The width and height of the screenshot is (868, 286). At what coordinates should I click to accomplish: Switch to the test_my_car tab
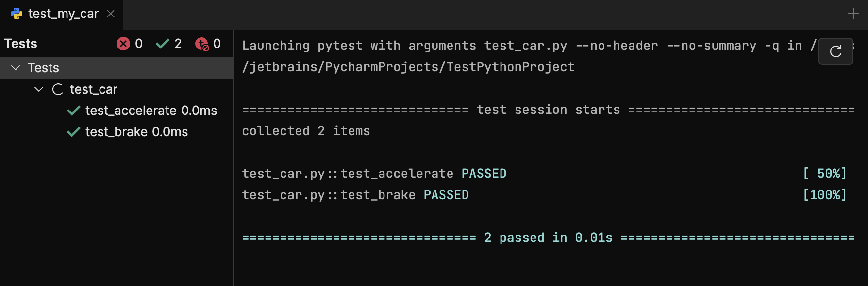click(63, 14)
